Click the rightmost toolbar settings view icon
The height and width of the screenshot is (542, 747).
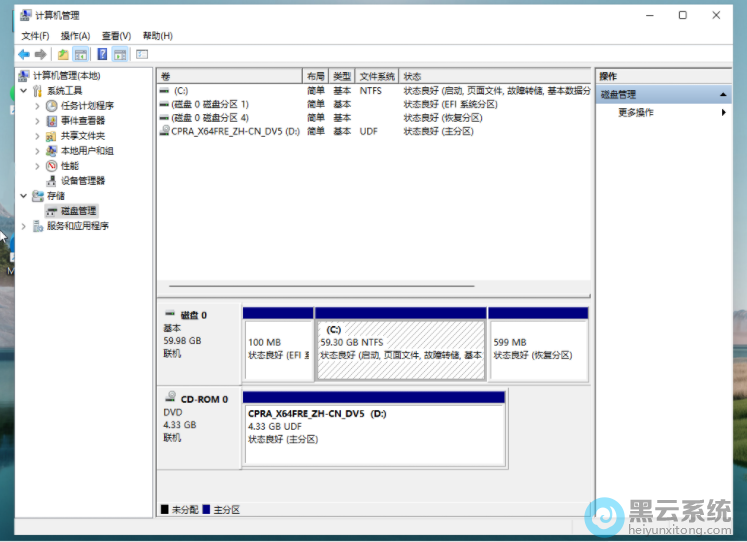coord(142,54)
